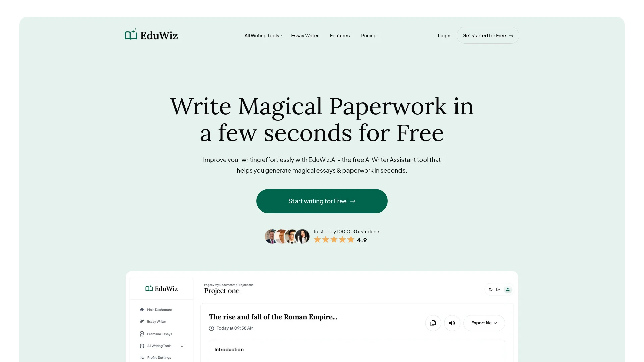Click the Main Dashboard sidebar icon
The image size is (644, 362).
(x=142, y=310)
